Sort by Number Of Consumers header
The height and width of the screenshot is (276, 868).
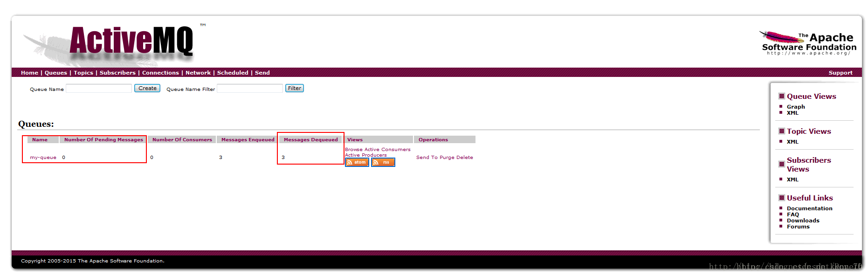(182, 140)
